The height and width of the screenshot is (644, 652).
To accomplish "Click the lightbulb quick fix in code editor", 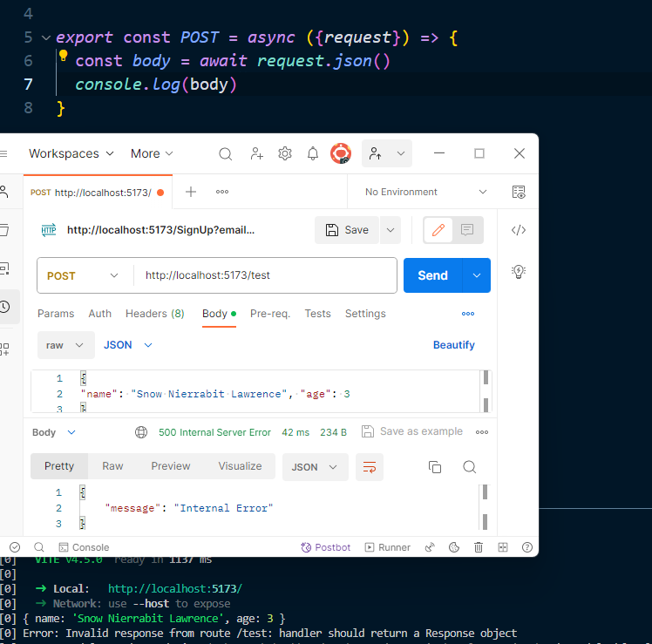I will (x=64, y=55).
